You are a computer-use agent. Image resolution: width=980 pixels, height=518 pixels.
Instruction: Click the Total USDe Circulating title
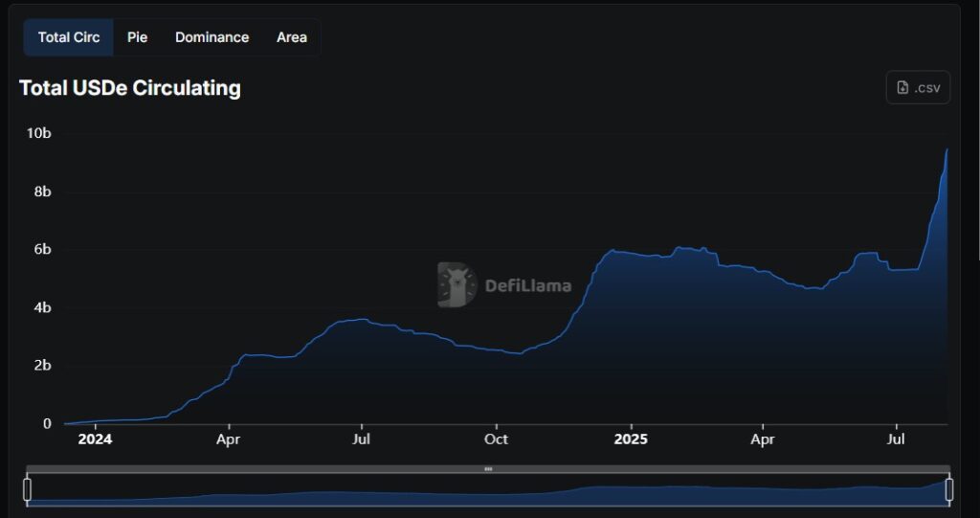[130, 87]
